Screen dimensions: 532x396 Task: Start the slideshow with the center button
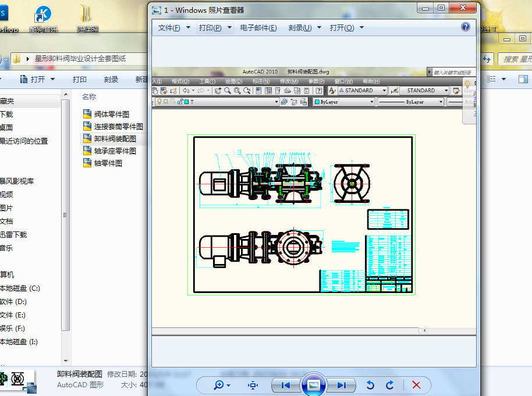click(314, 385)
